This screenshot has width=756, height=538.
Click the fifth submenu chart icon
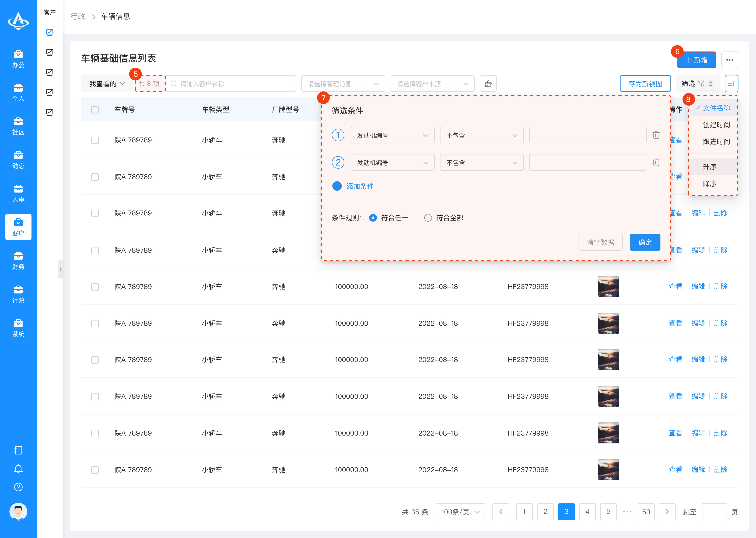tap(50, 112)
